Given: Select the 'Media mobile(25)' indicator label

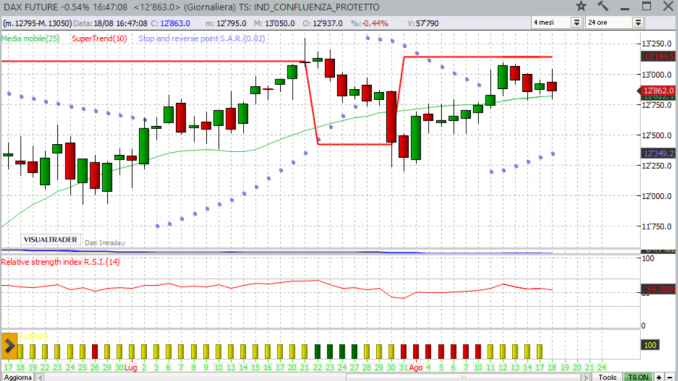Looking at the screenshot, I should (x=30, y=38).
